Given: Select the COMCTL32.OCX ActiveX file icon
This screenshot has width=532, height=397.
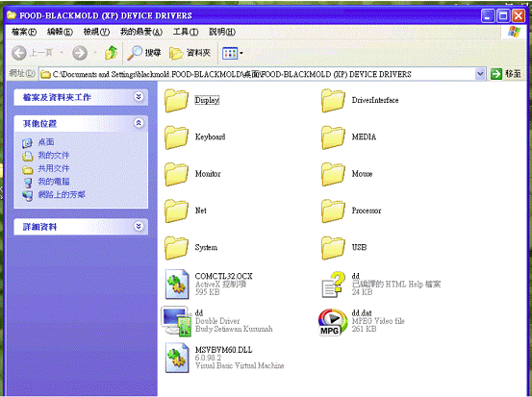Looking at the screenshot, I should pos(177,285).
